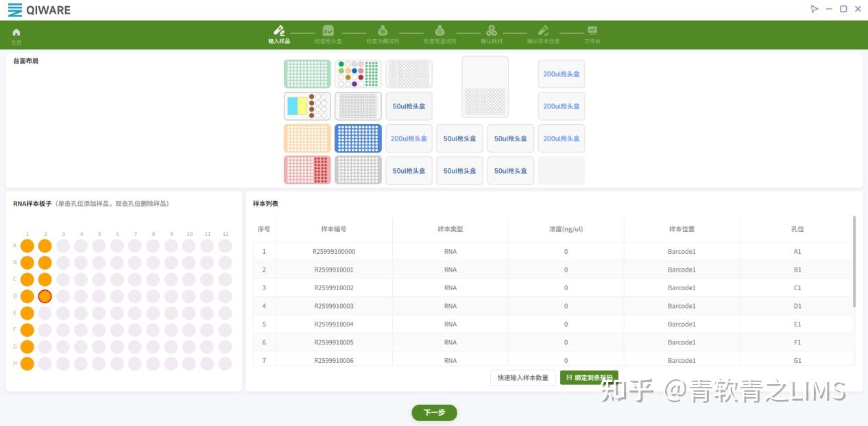Image resolution: width=868 pixels, height=426 pixels.
Task: Go to the 主页 home icon
Action: click(x=16, y=32)
